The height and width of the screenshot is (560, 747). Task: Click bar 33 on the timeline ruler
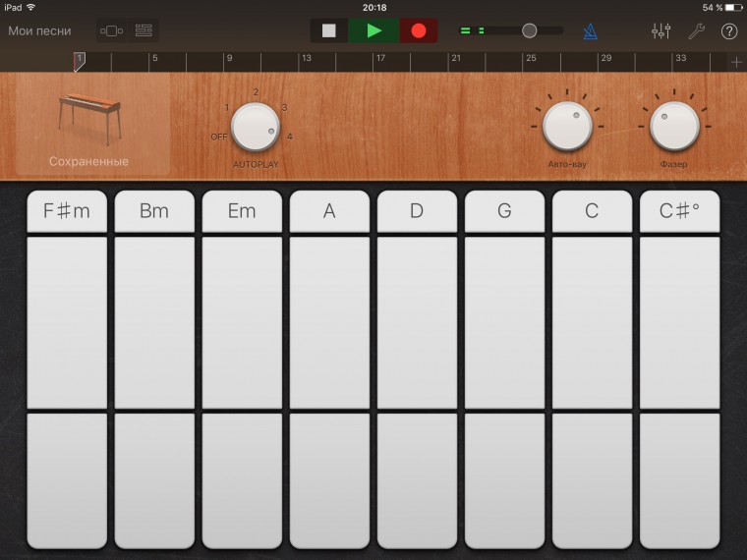681,58
